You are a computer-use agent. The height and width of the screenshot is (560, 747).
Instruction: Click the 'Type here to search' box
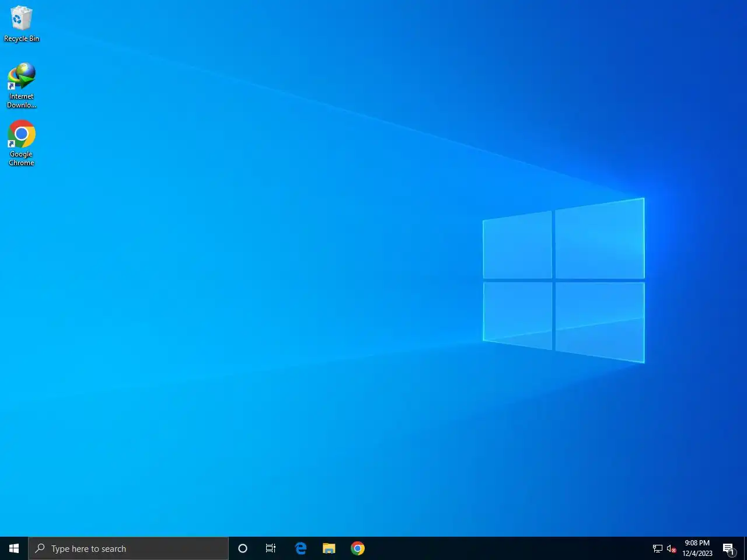128,548
